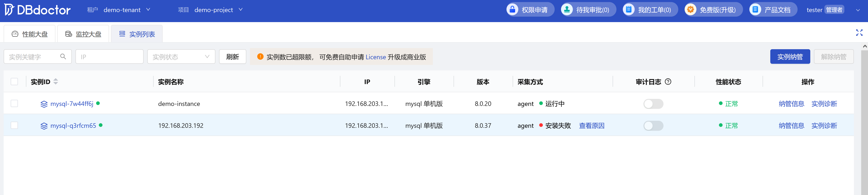Click the lock icon for 权限申请
The width and height of the screenshot is (868, 195).
pos(512,10)
